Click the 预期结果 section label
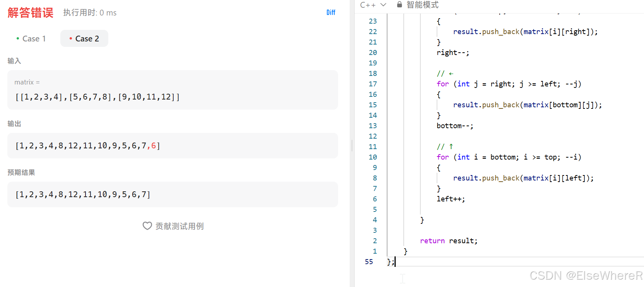This screenshot has height=287, width=644. coord(21,172)
